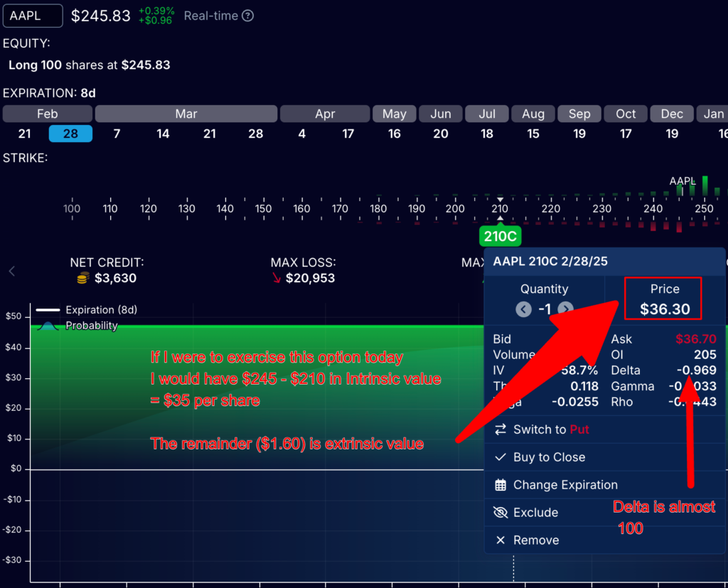Click the Ask price $36.70

tap(695, 339)
